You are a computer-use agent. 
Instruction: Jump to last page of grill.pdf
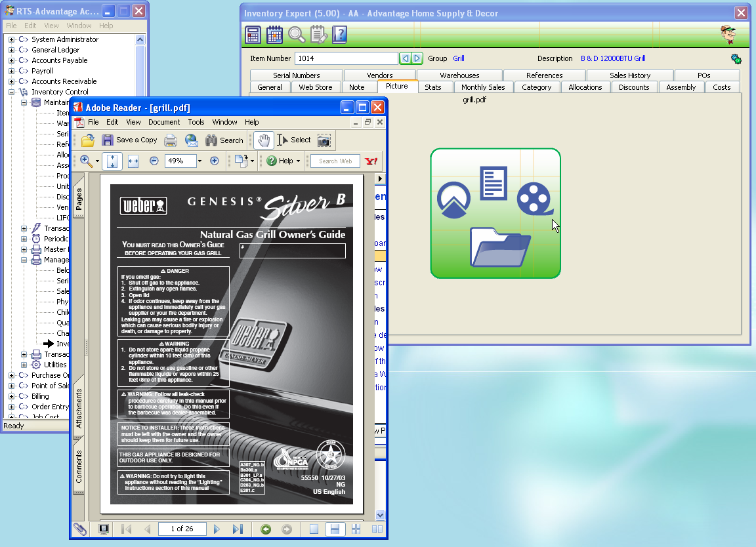point(238,529)
